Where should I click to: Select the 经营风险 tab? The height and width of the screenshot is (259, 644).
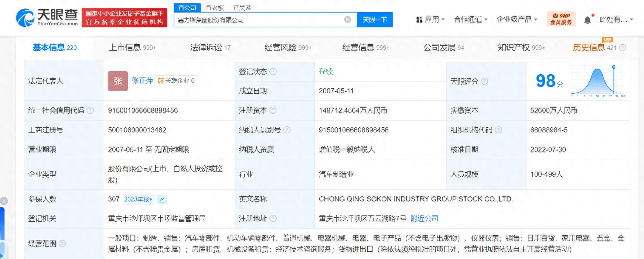288,48
